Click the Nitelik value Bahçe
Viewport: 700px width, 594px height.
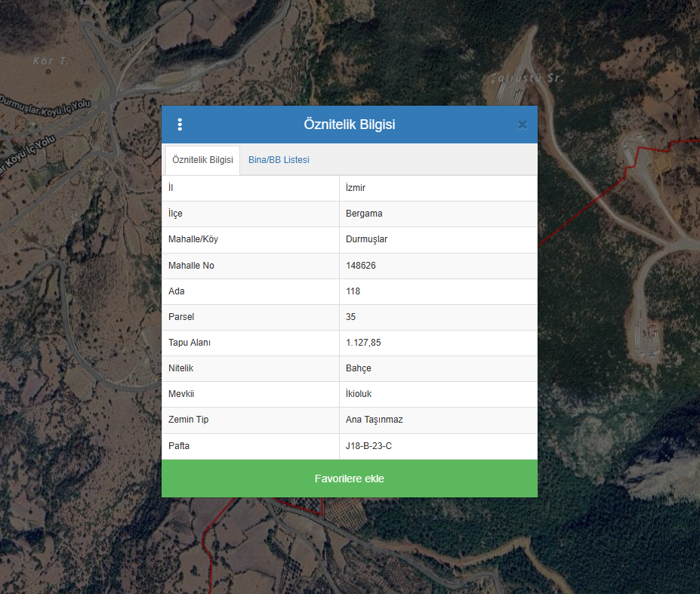(x=359, y=368)
